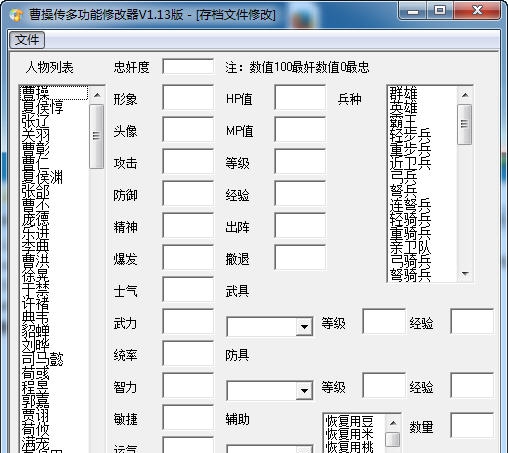This screenshot has height=453, width=508.
Task: Click the 武具 经验 input field
Action: pyautogui.click(x=472, y=321)
